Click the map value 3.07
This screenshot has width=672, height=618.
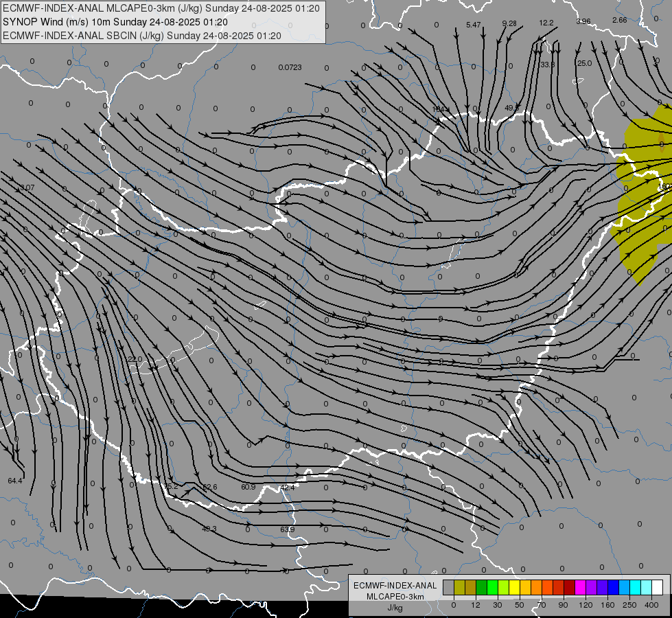point(27,187)
